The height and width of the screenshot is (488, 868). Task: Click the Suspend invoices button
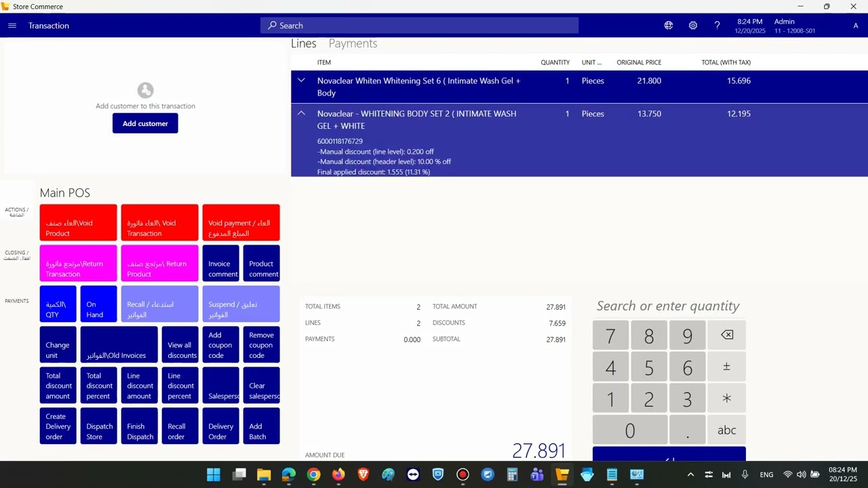pos(241,304)
